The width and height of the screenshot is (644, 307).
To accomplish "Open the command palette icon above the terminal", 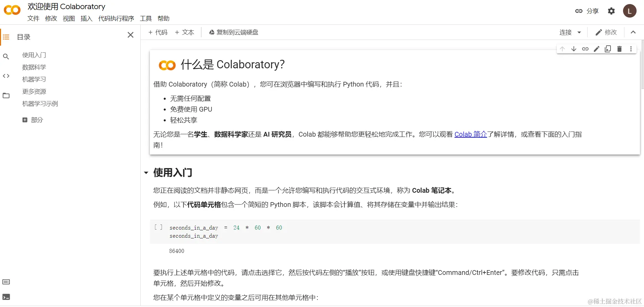I will click(x=6, y=282).
